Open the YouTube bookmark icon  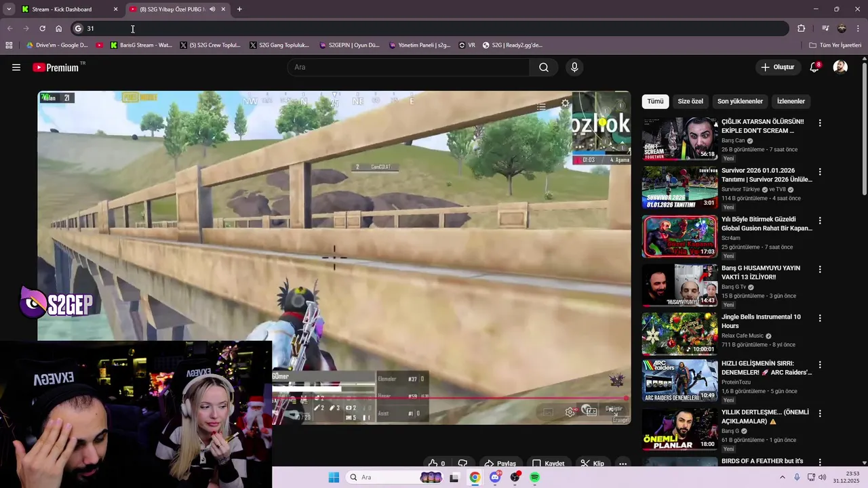100,45
